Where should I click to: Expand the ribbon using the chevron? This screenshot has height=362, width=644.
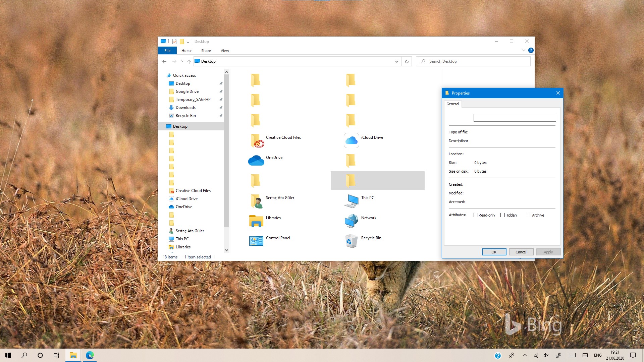(523, 50)
